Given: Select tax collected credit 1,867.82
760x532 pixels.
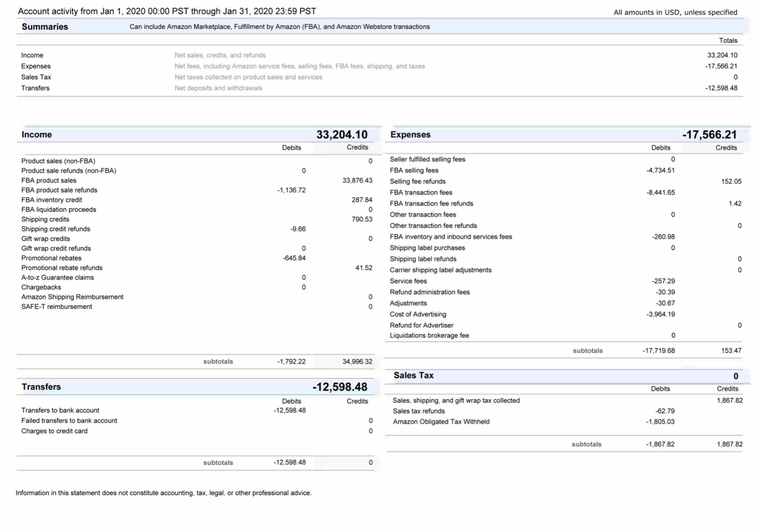Looking at the screenshot, I should coord(730,401).
